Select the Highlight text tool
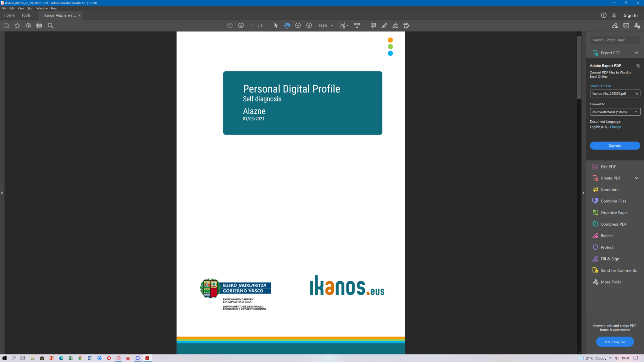The image size is (644, 362). click(x=384, y=25)
